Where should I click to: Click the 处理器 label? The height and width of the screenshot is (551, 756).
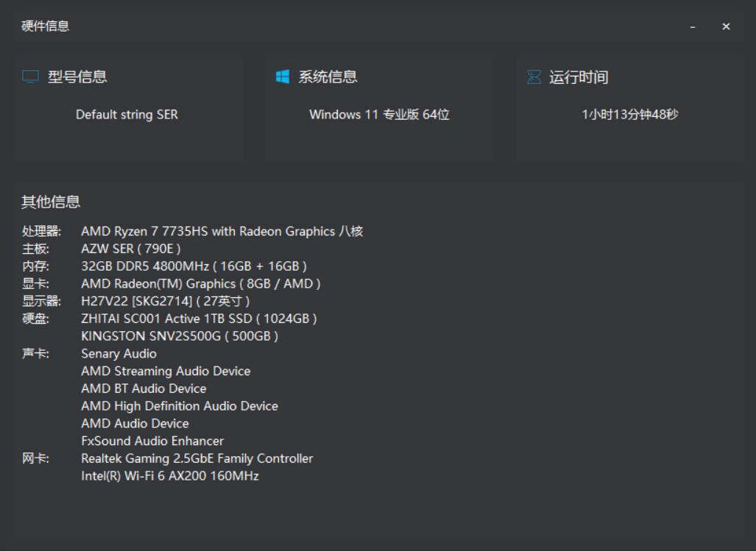point(41,231)
